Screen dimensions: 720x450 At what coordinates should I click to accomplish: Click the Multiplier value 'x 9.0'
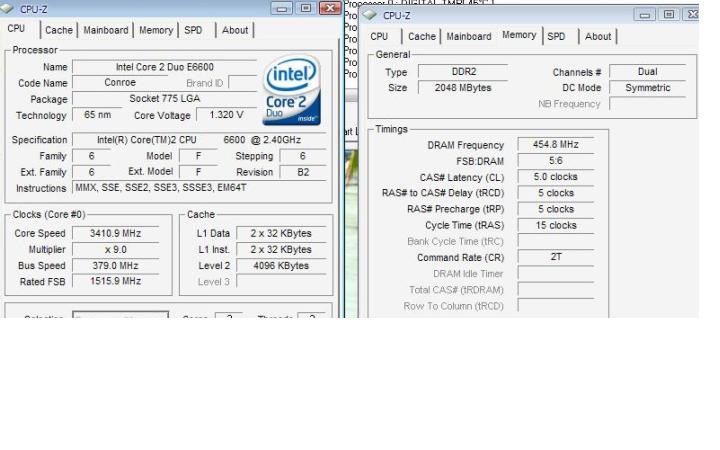click(115, 250)
